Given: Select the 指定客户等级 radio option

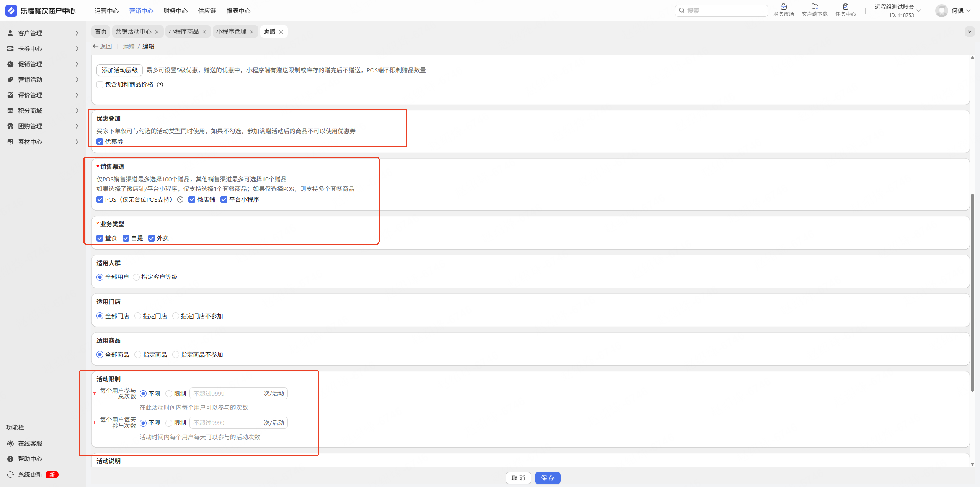Looking at the screenshot, I should tap(136, 277).
